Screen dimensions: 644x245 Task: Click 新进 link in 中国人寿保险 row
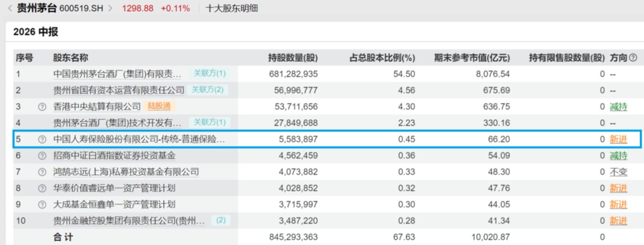[618, 140]
